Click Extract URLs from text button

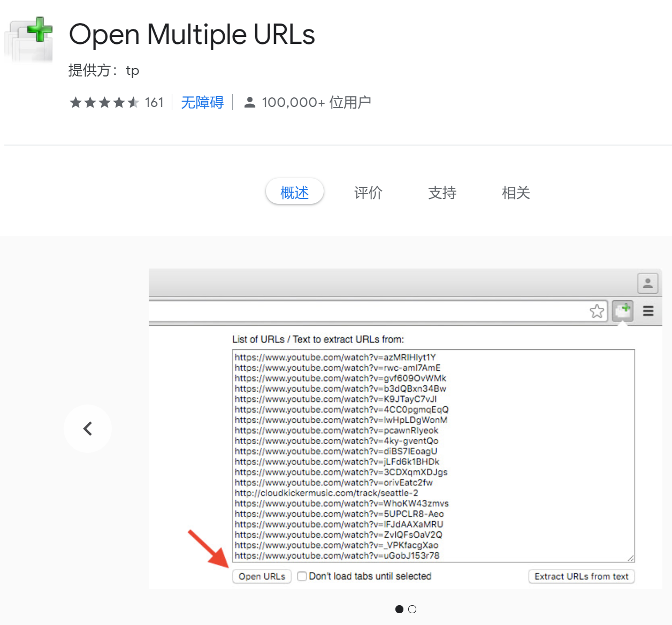pyautogui.click(x=582, y=576)
